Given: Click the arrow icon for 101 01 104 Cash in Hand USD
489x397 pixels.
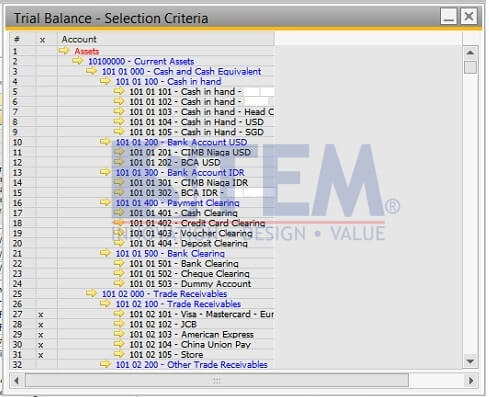Looking at the screenshot, I should pos(119,121).
